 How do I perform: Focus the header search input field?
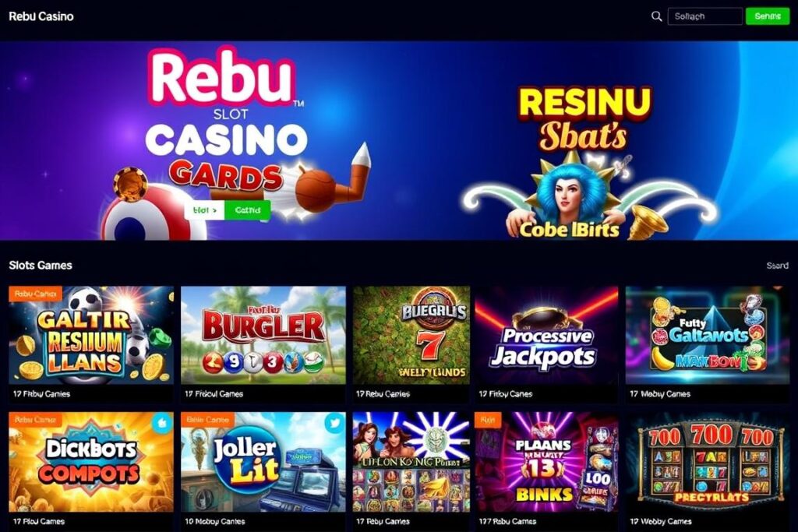tap(704, 16)
